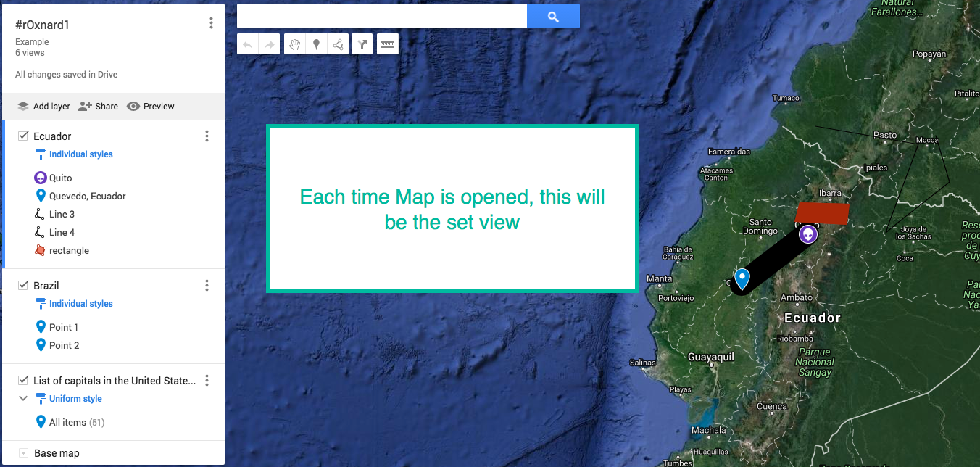The image size is (980, 467).
Task: Toggle the Brazil layer checkbox
Action: [x=23, y=286]
